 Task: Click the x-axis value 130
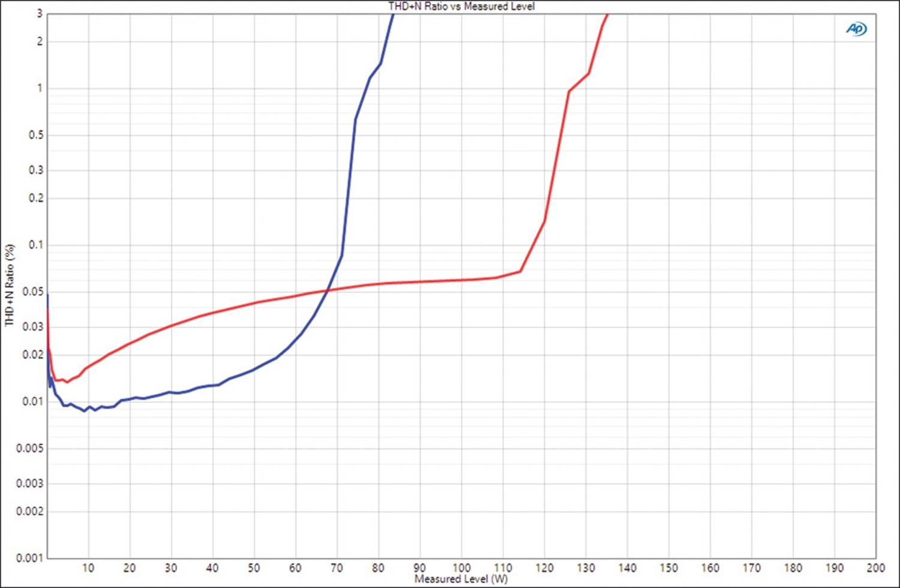click(586, 568)
